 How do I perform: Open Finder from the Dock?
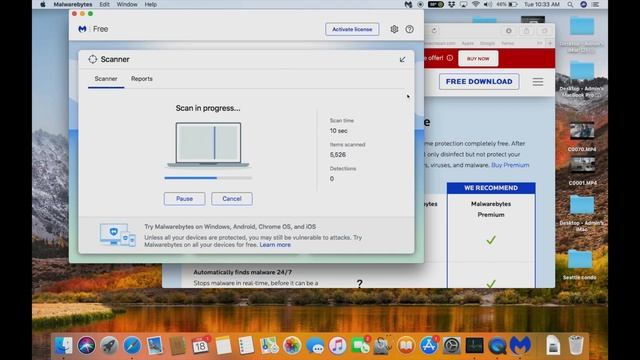(64, 346)
